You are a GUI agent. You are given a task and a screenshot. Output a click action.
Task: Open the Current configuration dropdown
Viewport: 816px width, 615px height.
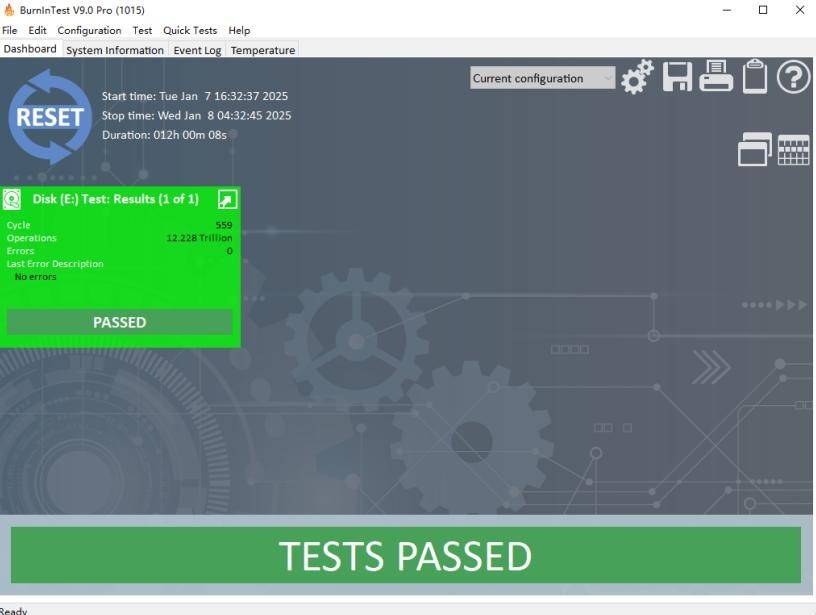coord(542,78)
